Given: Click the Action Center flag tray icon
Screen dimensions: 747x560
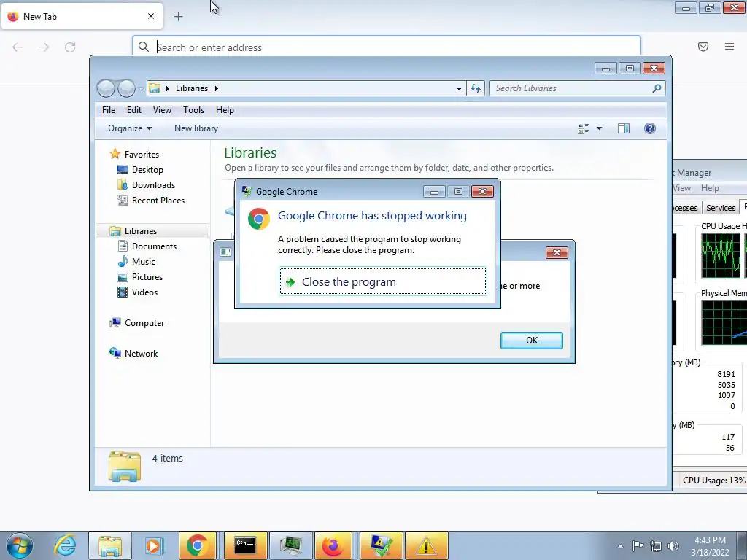Looking at the screenshot, I should [x=638, y=546].
